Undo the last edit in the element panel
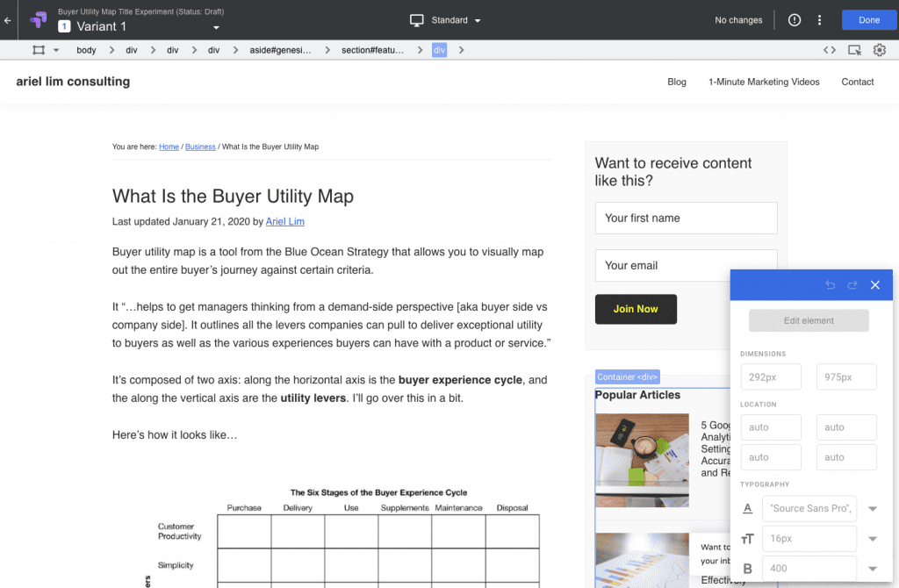 pyautogui.click(x=831, y=285)
